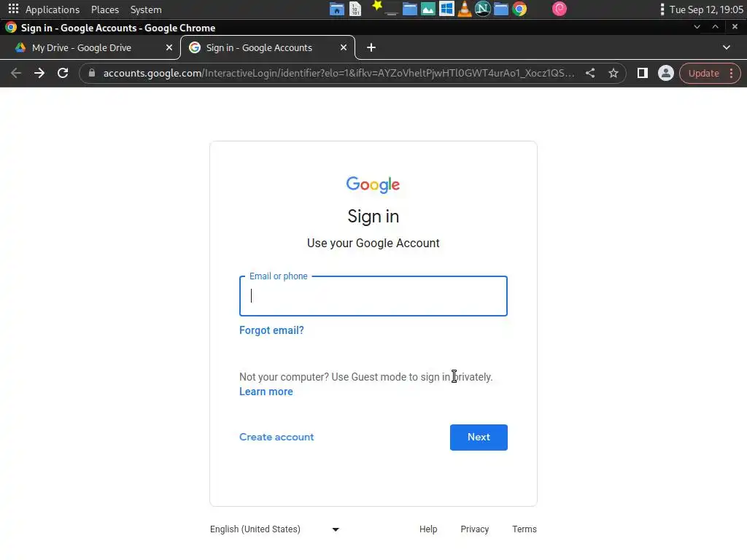Click the clock showing Tue Sep 12
Image resolution: width=747 pixels, height=560 pixels.
(x=706, y=9)
